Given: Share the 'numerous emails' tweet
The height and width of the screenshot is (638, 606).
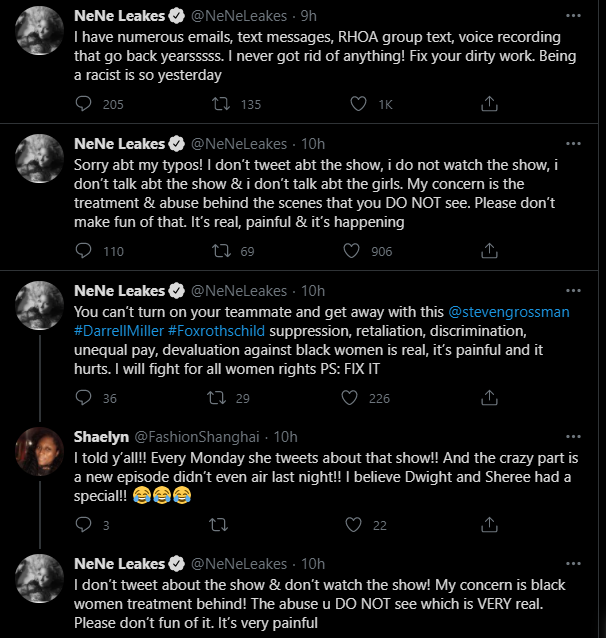Looking at the screenshot, I should point(489,104).
